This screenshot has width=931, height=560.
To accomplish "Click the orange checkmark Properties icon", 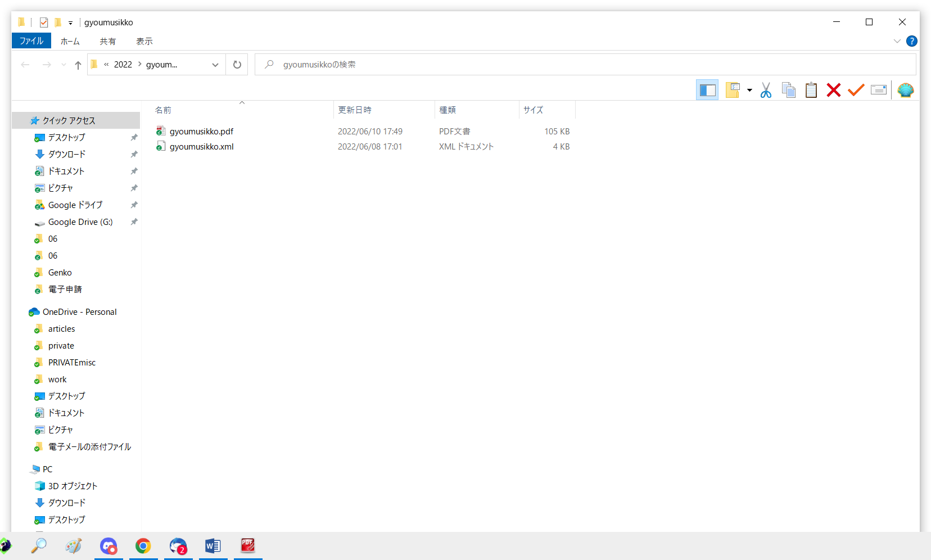I will tap(856, 90).
